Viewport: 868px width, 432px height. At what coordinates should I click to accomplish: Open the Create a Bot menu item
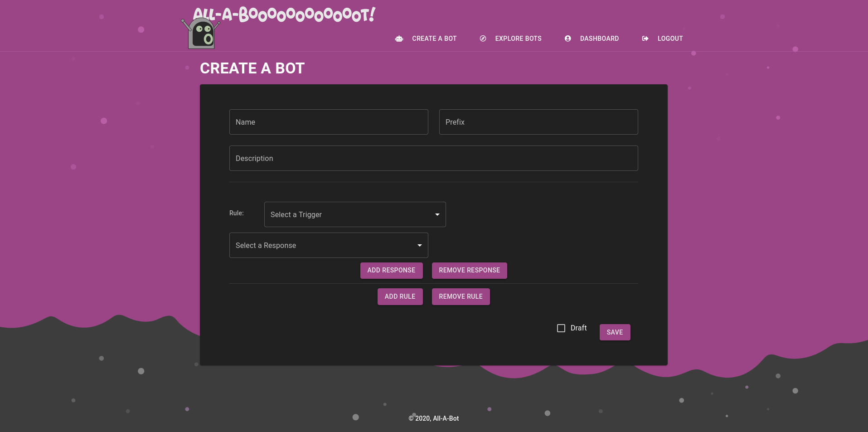(x=434, y=39)
